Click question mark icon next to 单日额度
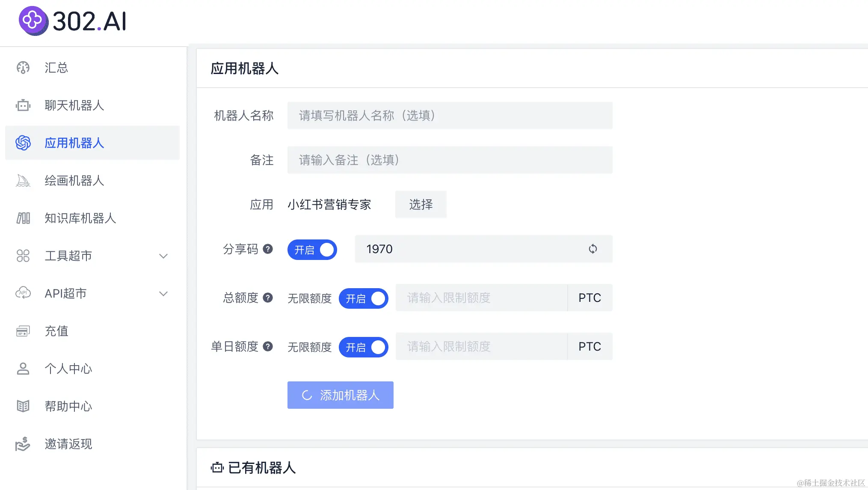This screenshot has width=868, height=490. (268, 346)
